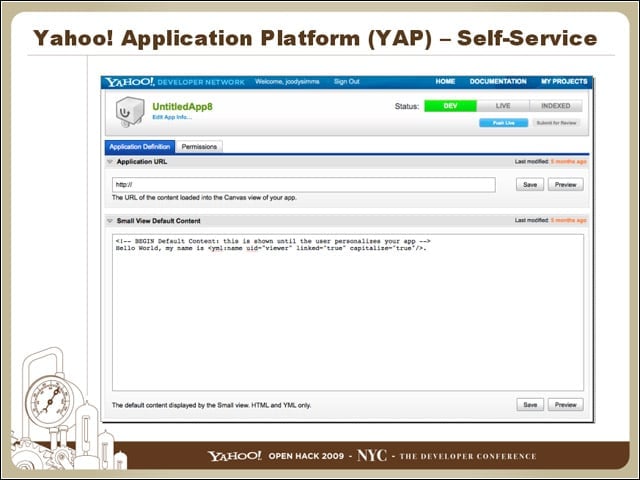Preview the Small View Default Content

pyautogui.click(x=565, y=405)
